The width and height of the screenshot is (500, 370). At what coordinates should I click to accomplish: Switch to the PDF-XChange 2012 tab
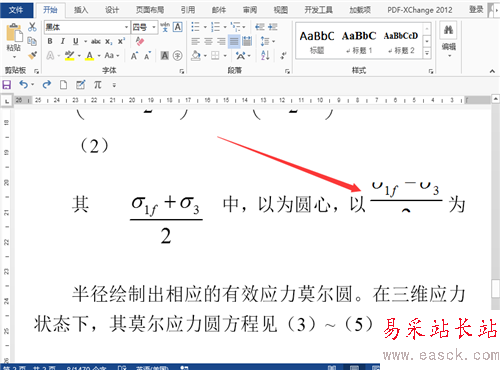(x=420, y=10)
